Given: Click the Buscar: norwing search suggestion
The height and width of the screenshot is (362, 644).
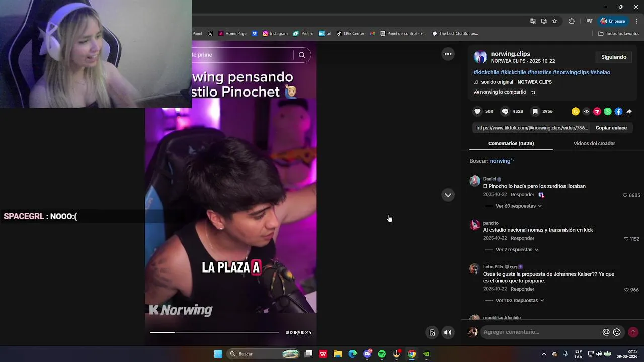Looking at the screenshot, I should tap(492, 161).
